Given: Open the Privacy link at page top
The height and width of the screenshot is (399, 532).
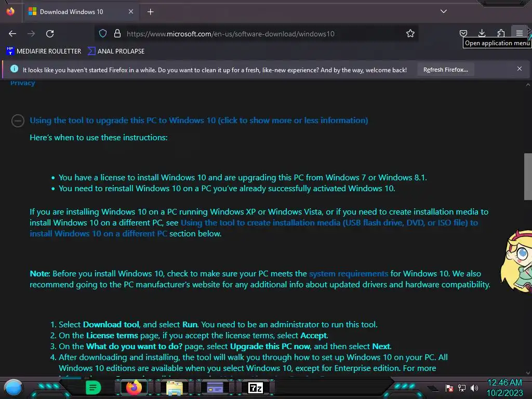Looking at the screenshot, I should (22, 83).
